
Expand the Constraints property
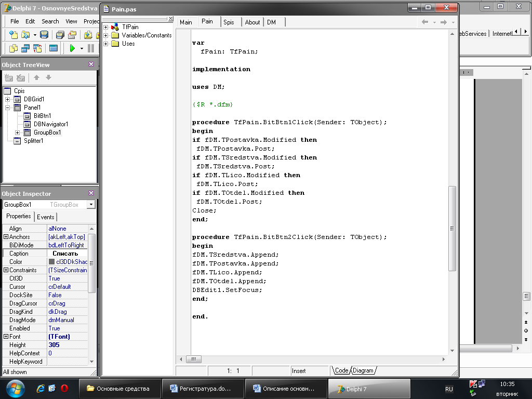pyautogui.click(x=6, y=270)
